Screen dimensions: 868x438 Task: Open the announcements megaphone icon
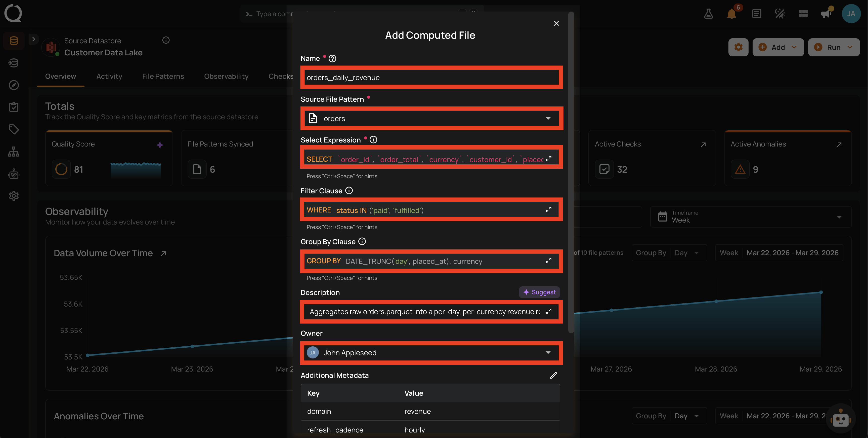(x=826, y=14)
